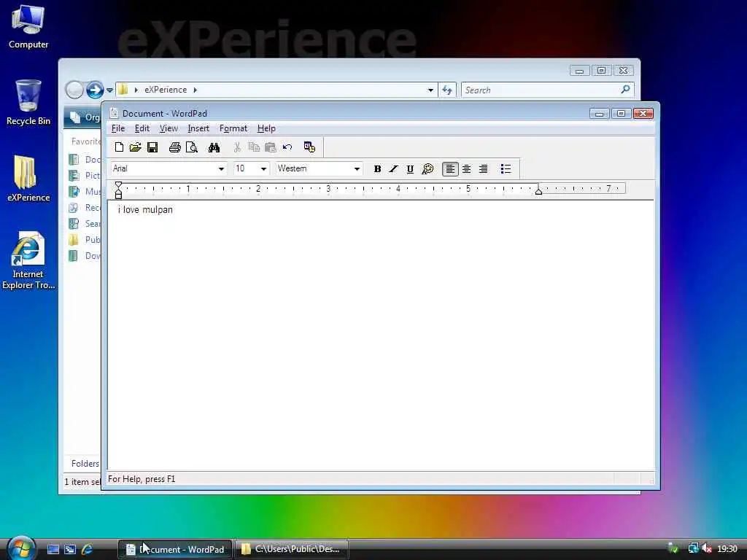747x560 pixels.
Task: Click the eXPerience breadcrumb in address bar
Action: coord(166,90)
